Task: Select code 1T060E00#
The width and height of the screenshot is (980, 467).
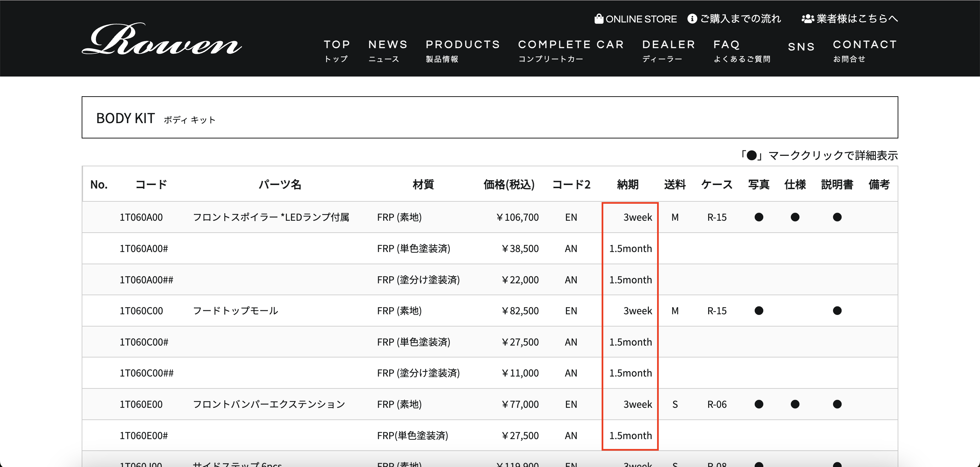Action: tap(144, 435)
